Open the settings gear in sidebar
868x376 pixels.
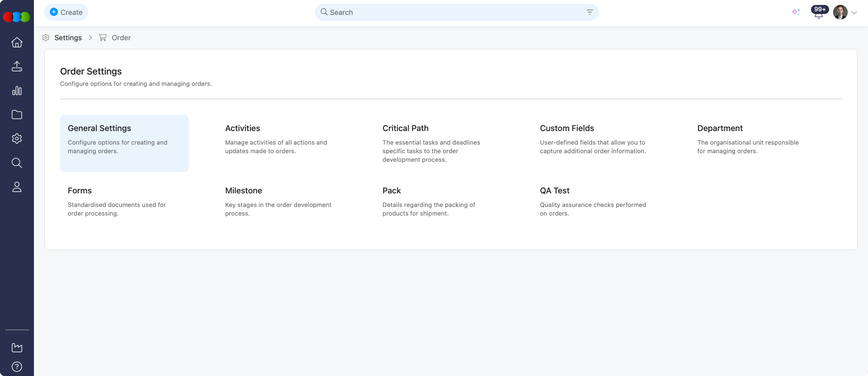click(17, 139)
